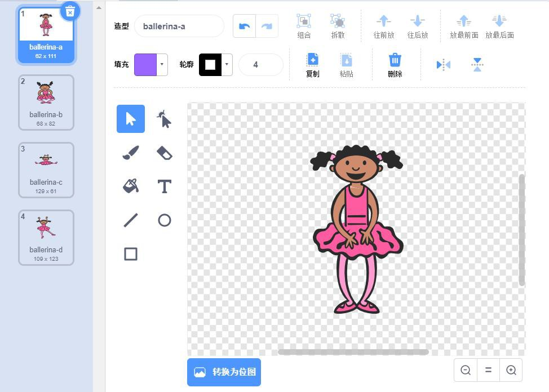Screen dimensions: 549x392
Task: Click the costume list scroll-up arrow
Action: pos(99,8)
